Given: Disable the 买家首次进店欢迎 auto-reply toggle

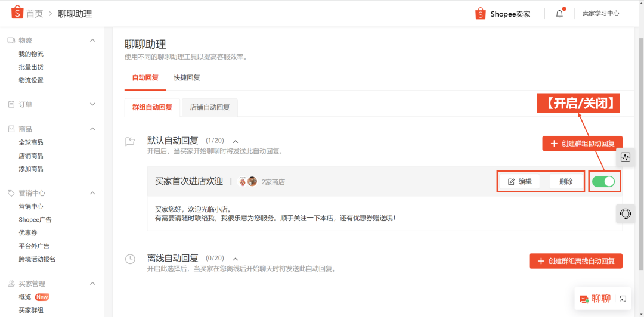Looking at the screenshot, I should 603,181.
